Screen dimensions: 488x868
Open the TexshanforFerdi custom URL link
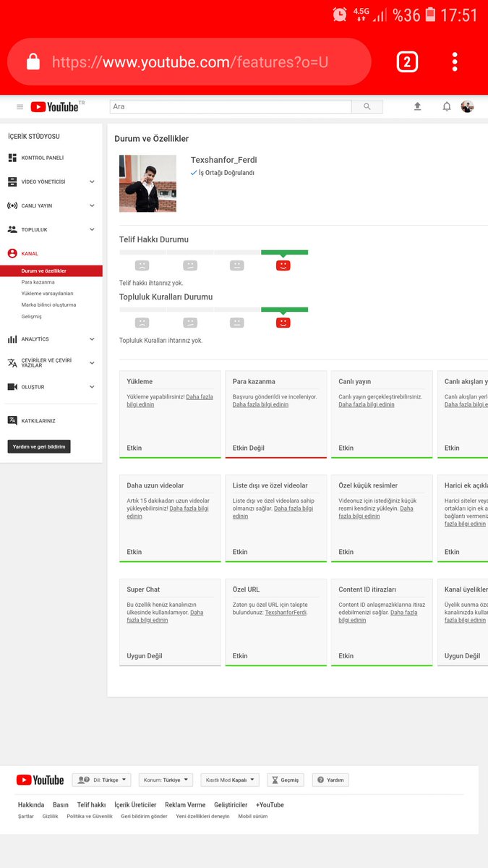pos(286,613)
